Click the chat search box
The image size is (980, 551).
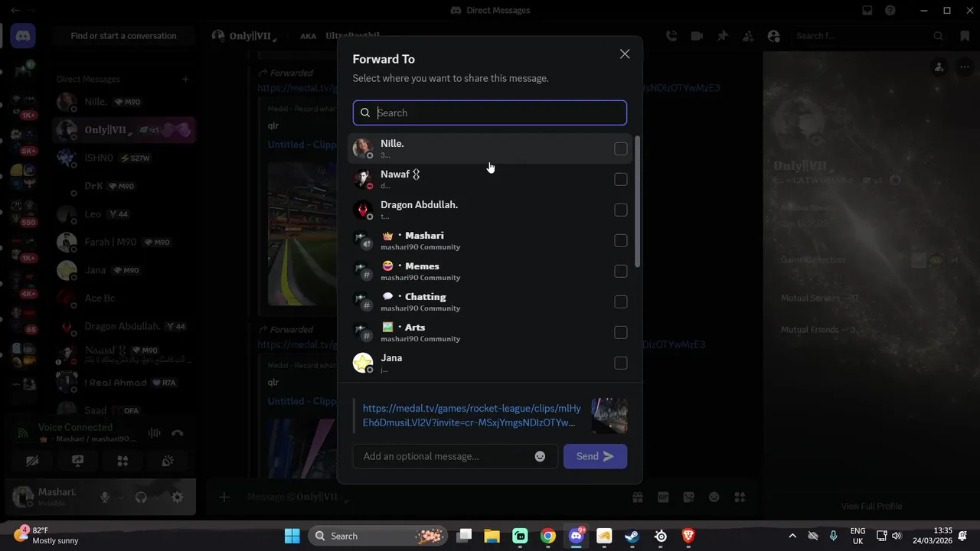pyautogui.click(x=870, y=36)
